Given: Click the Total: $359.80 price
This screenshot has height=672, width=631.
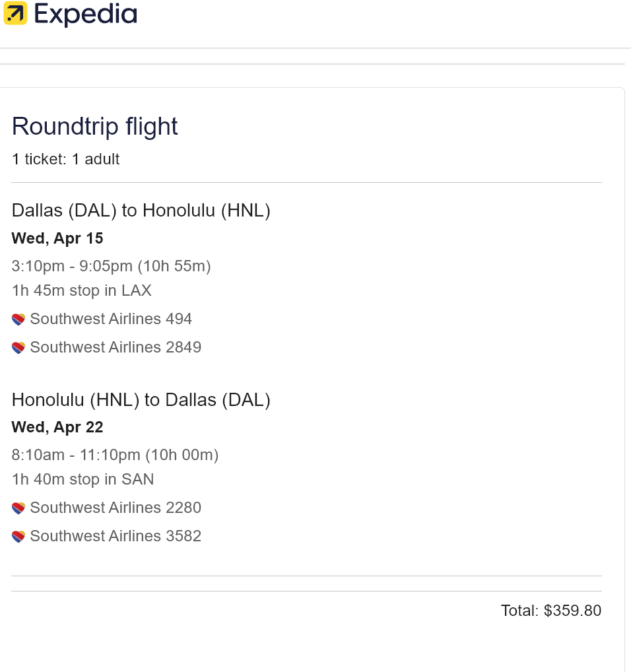Looking at the screenshot, I should (x=551, y=611).
